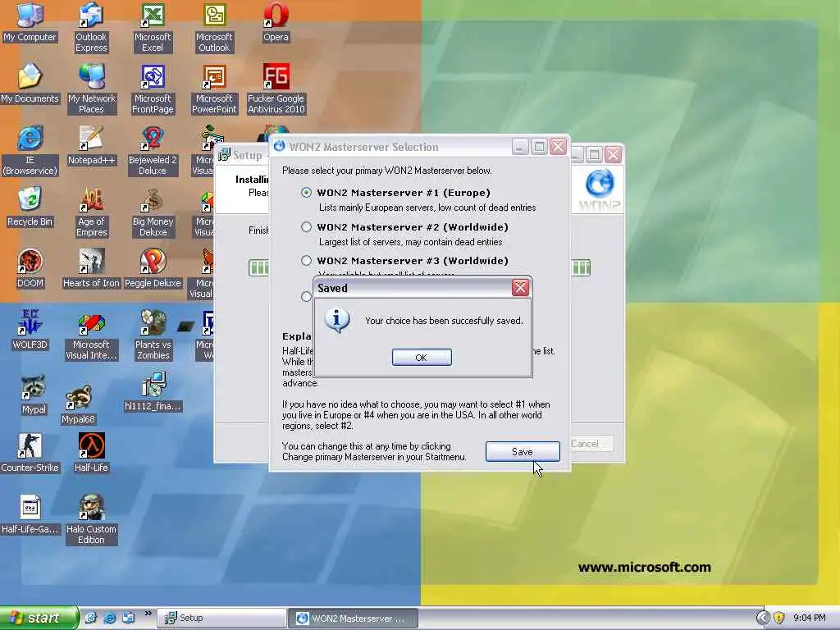Launch Age of Empires shortcut
This screenshot has width=840, height=630.
[91, 212]
